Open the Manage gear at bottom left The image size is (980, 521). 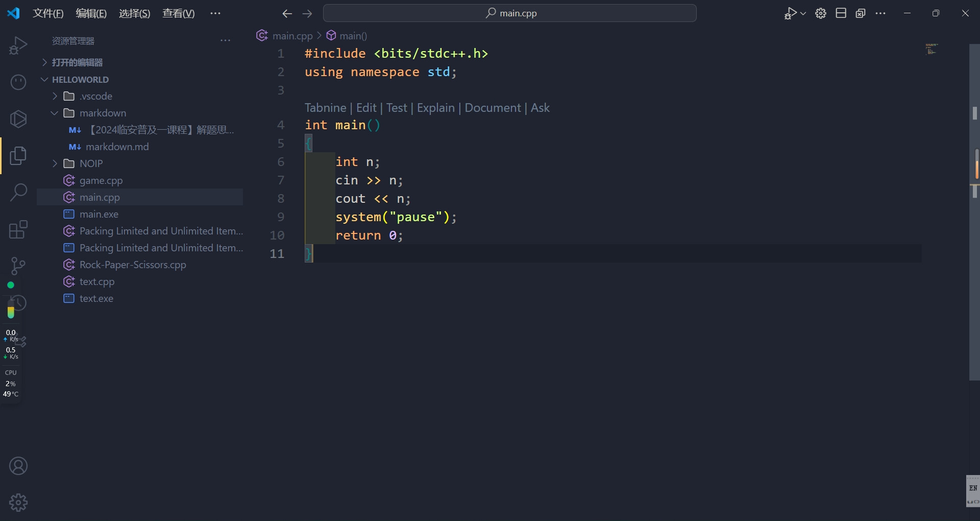pos(18,503)
